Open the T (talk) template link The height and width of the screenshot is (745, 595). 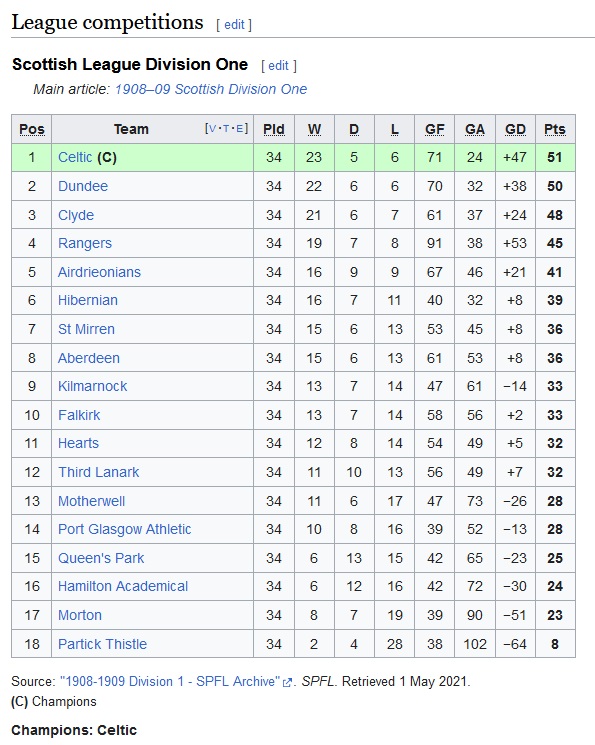pyautogui.click(x=226, y=129)
